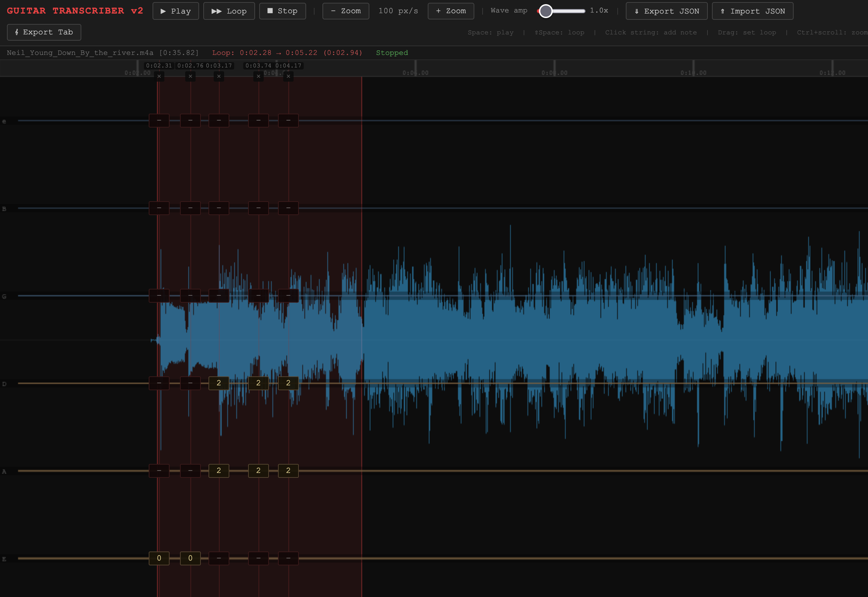The image size is (868, 597).
Task: Select the 0:10.00 time ruler tick
Action: click(x=693, y=73)
